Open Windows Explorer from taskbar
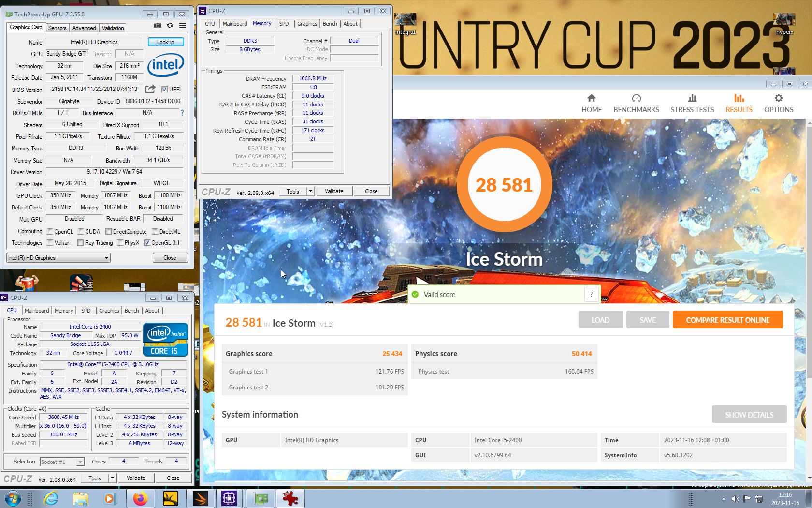The width and height of the screenshot is (812, 508). click(81, 498)
